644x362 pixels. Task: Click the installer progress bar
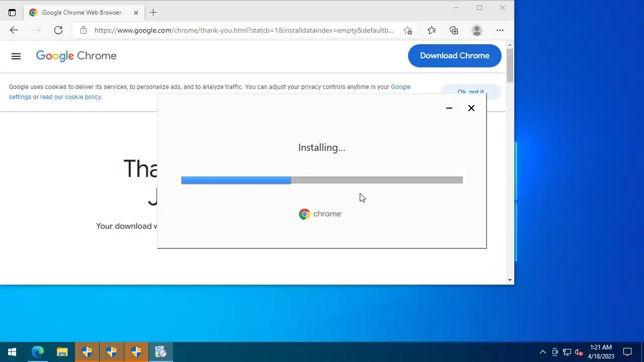[322, 180]
